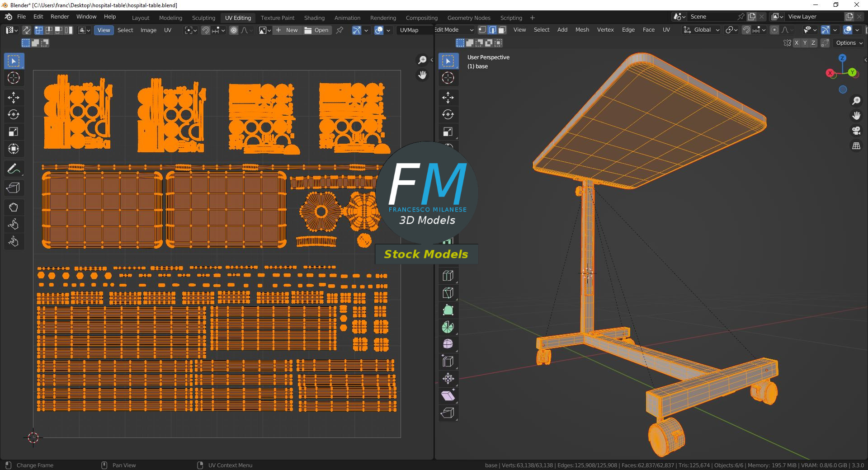Open the sticky selection mode dropdown

85,30
